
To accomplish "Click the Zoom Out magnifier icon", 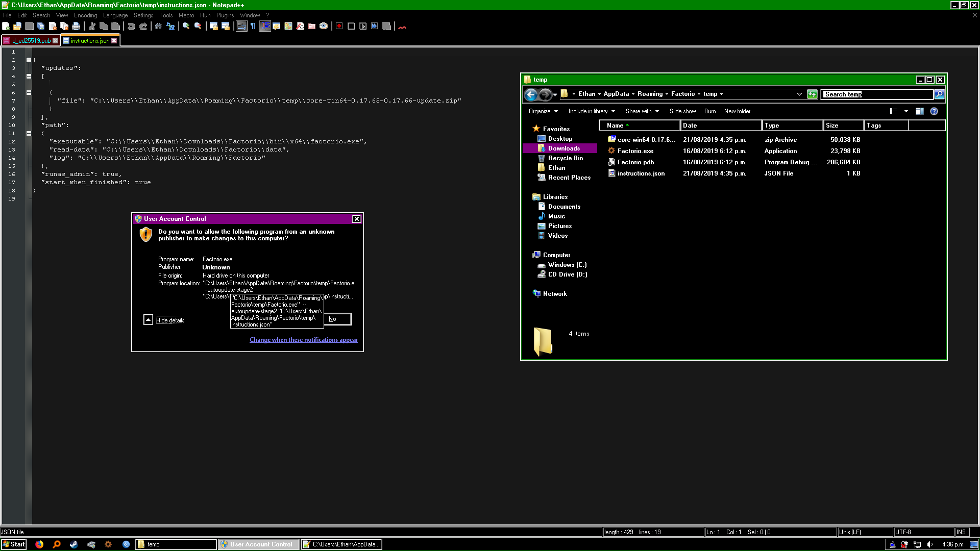I will 198,26.
